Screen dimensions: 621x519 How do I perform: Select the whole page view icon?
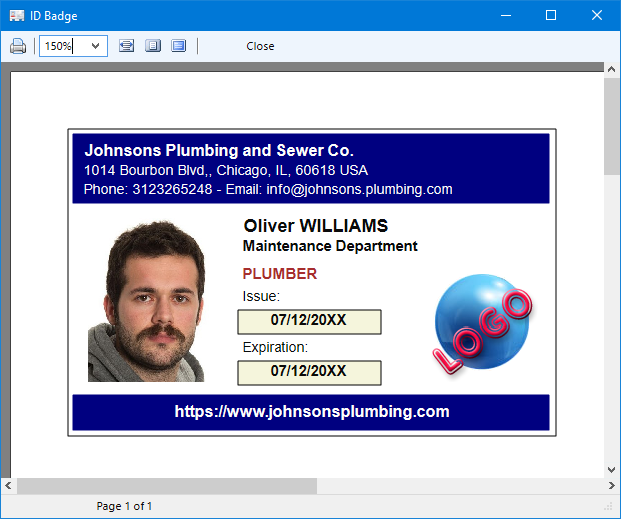pos(153,46)
